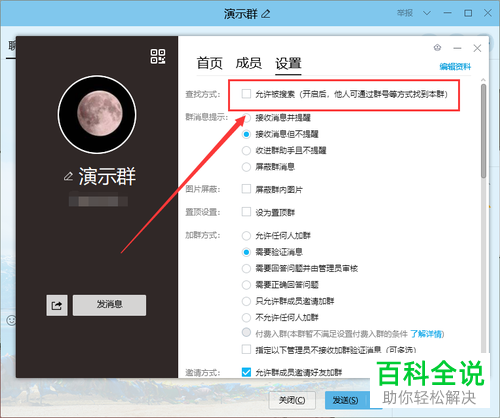Click the 发送(S) button
The image size is (500, 418).
[345, 400]
